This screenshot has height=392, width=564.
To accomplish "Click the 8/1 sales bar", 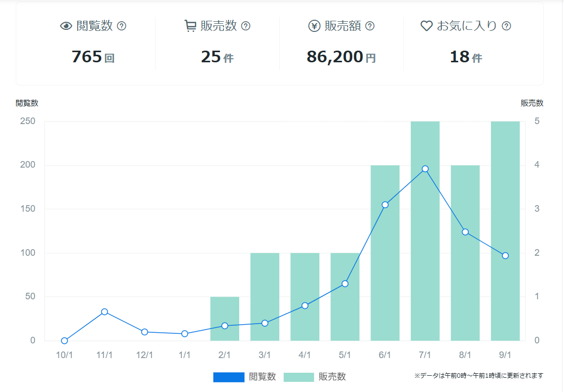I will coord(466,253).
